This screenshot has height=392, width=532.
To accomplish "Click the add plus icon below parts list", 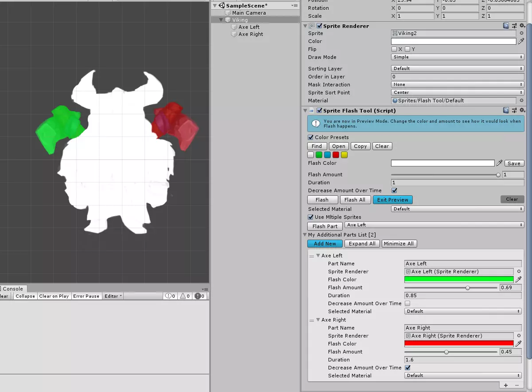I will [506, 385].
